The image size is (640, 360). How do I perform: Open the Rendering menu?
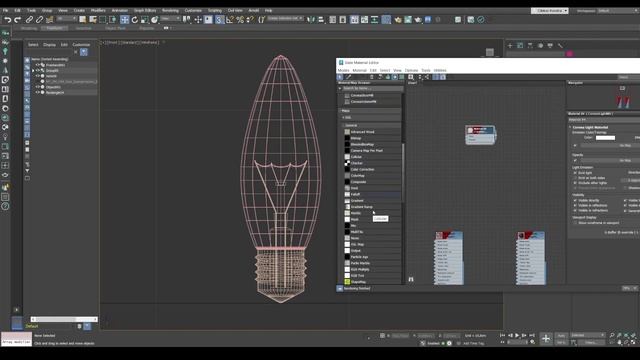(x=170, y=11)
